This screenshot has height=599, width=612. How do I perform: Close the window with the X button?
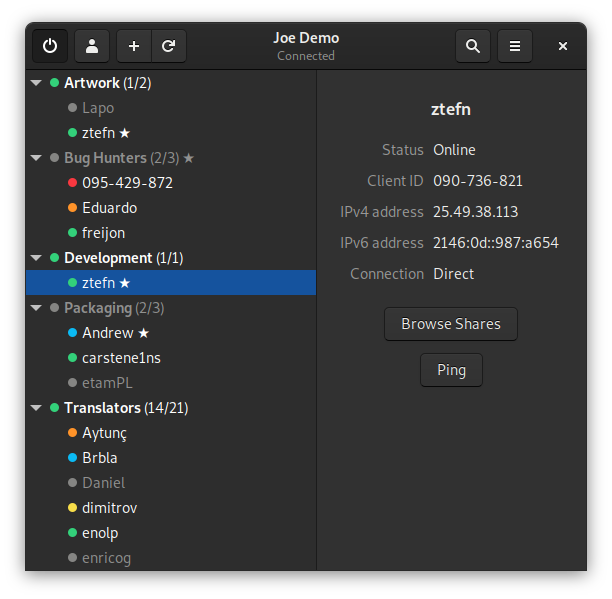point(563,46)
